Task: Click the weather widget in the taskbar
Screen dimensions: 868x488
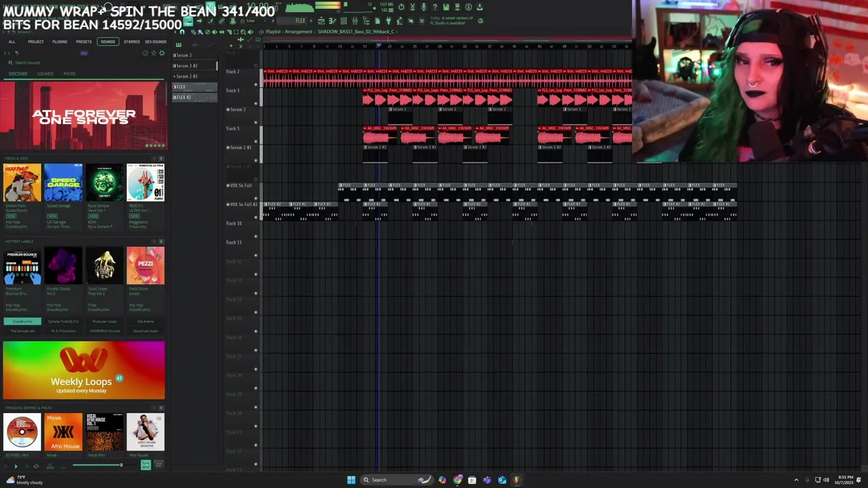Action: (x=24, y=480)
